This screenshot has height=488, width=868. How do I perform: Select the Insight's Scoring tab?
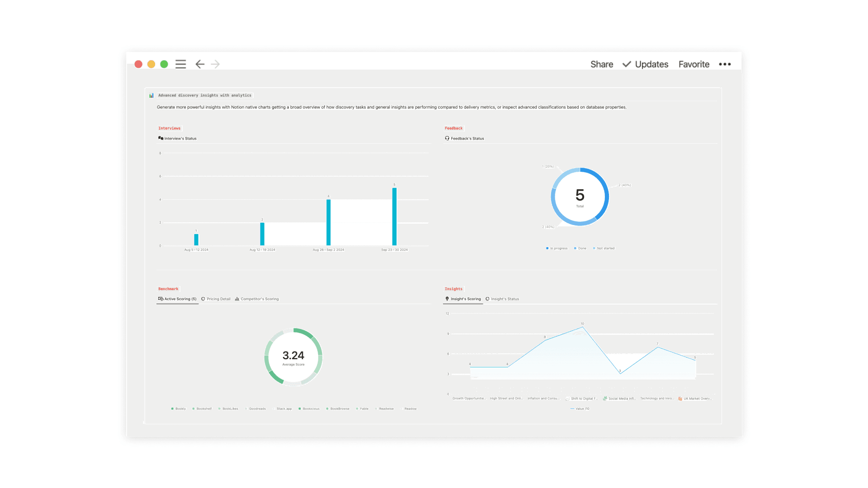(x=463, y=299)
